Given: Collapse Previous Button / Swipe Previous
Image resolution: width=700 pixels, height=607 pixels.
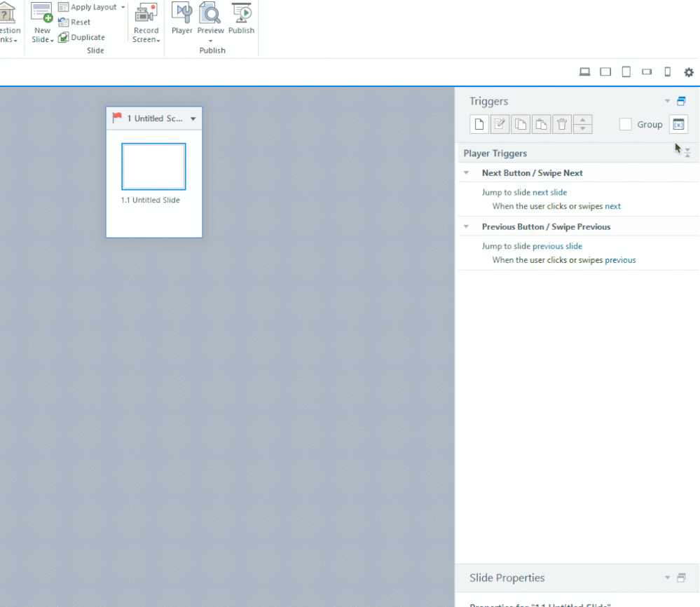Looking at the screenshot, I should point(466,226).
